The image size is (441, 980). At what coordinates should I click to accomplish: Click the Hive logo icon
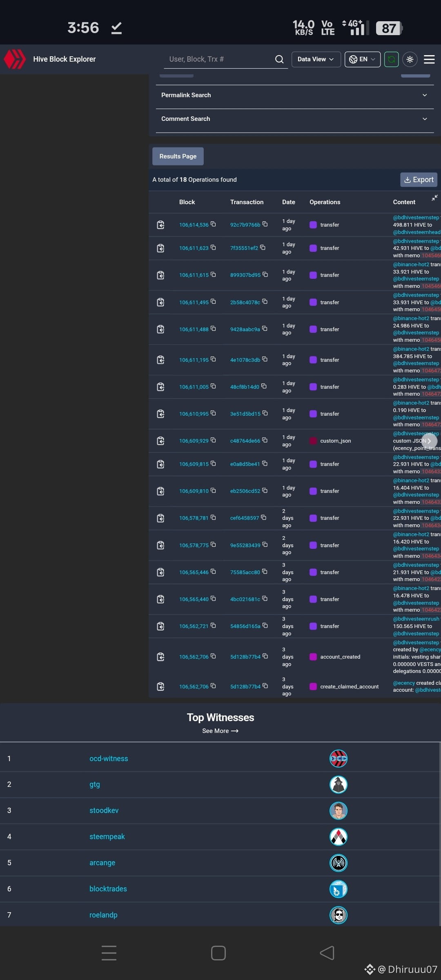(x=15, y=59)
